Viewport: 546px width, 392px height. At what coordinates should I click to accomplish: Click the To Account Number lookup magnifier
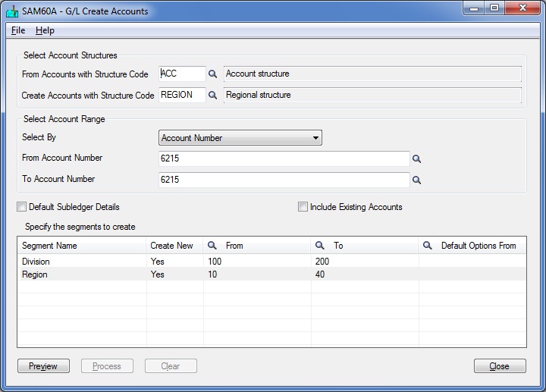click(x=416, y=180)
